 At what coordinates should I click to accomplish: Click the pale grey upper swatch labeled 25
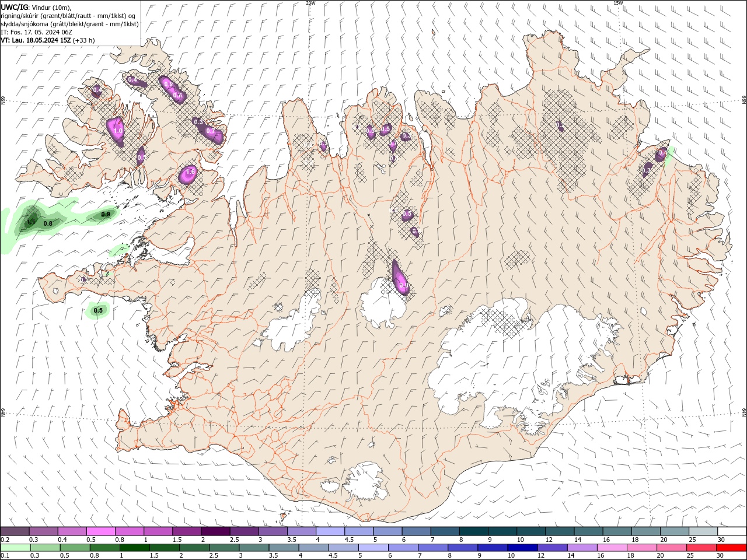703,531
